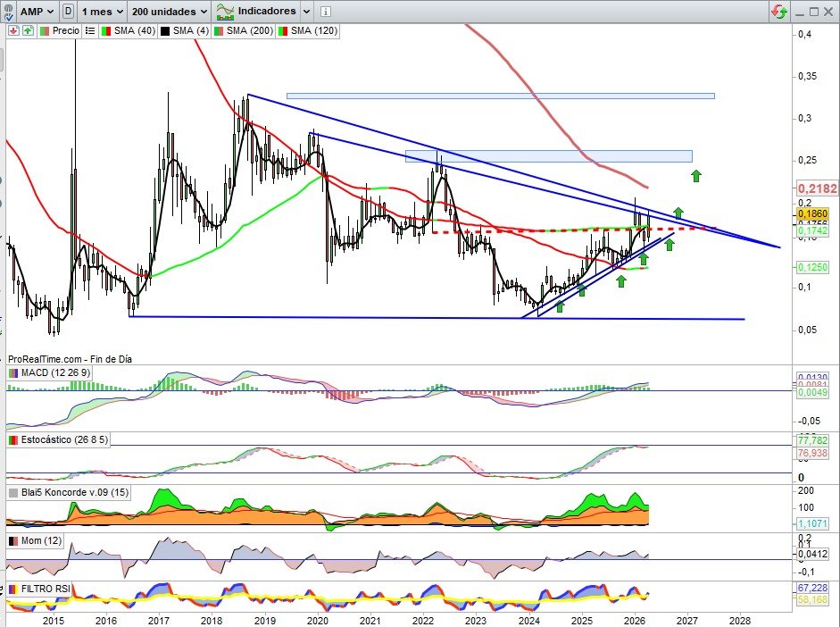Click the 0,1742 green price label

tap(812, 230)
